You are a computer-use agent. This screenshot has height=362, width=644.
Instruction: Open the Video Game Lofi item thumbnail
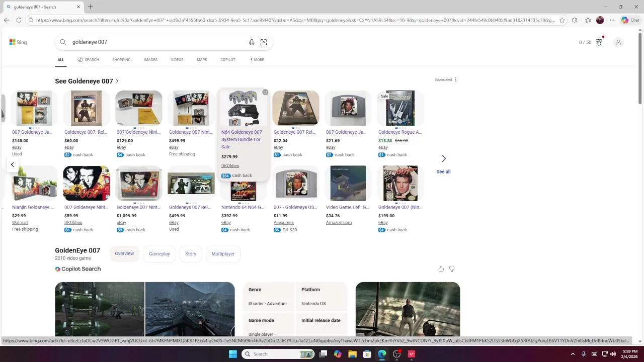[348, 183]
